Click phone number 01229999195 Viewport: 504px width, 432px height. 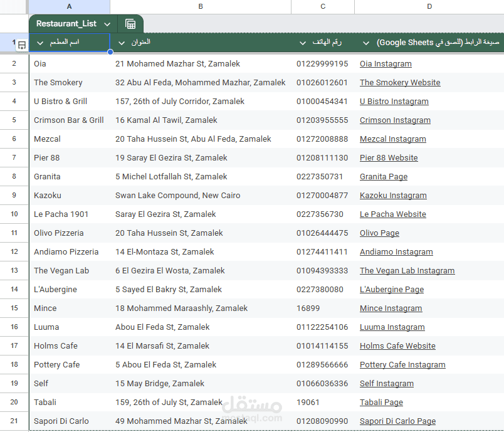[322, 64]
